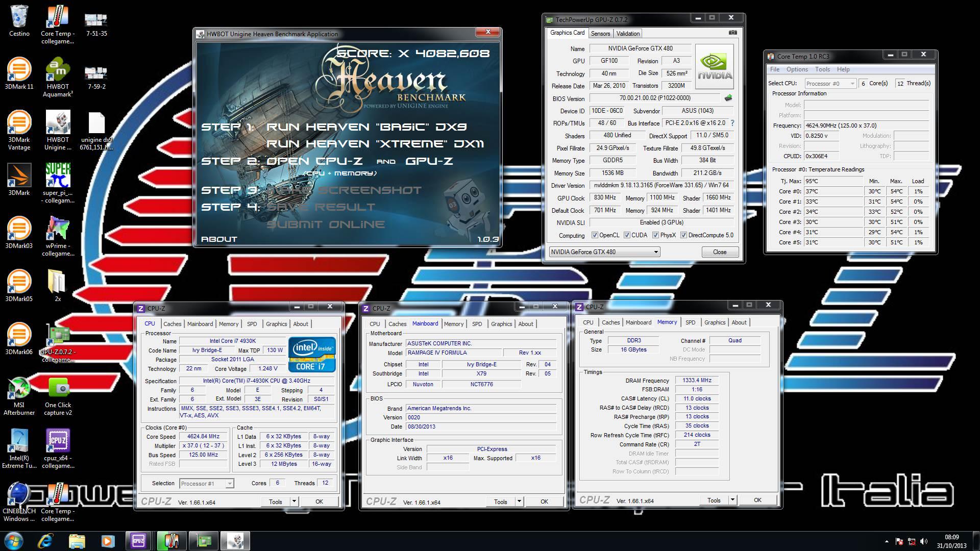Open 3DMark 11 desktop shortcut
The image size is (980, 551).
point(19,74)
